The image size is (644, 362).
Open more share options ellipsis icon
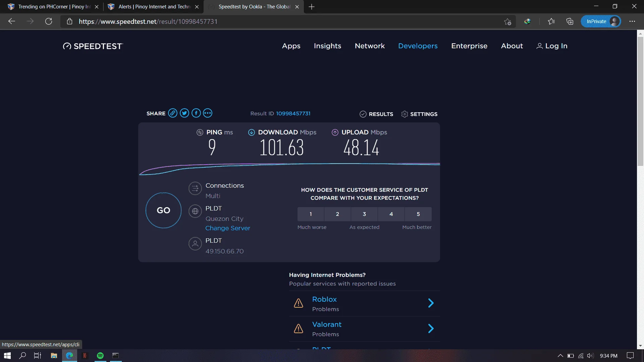click(208, 113)
